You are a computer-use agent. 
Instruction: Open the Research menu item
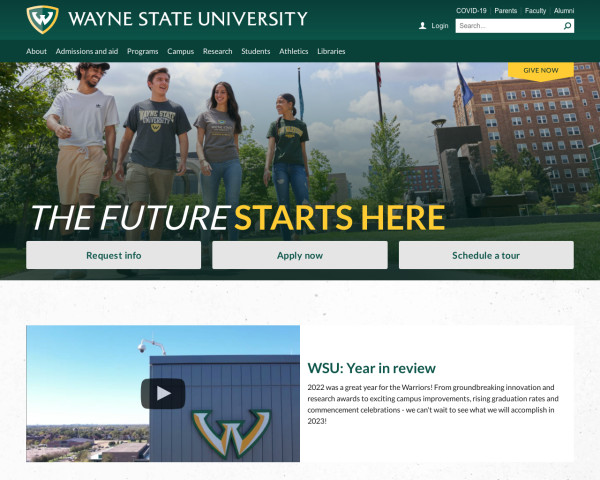(x=218, y=51)
